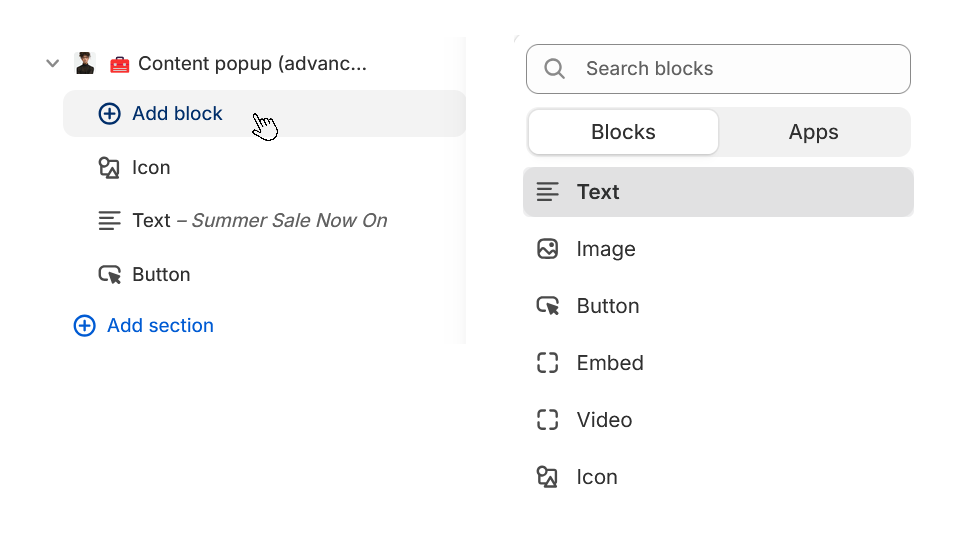Click the text-lines icon beside Summer Sale
The height and width of the screenshot is (533, 970).
tap(109, 221)
